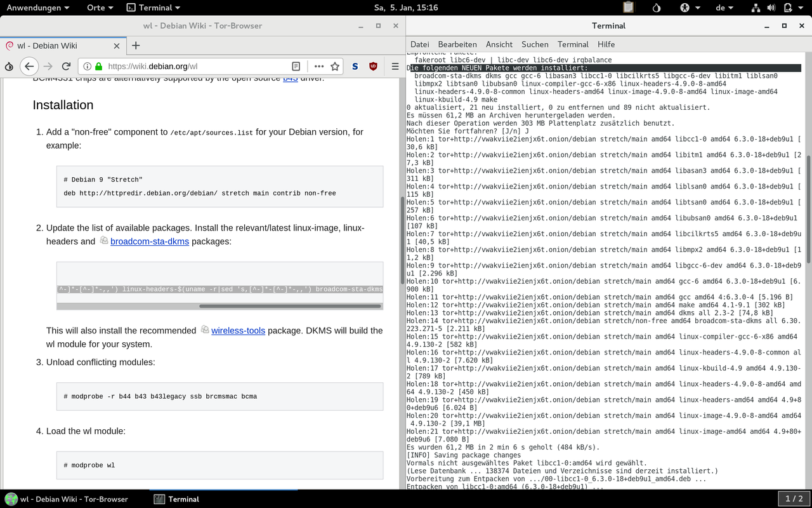
Task: Open page actions three-dots menu
Action: click(318, 66)
